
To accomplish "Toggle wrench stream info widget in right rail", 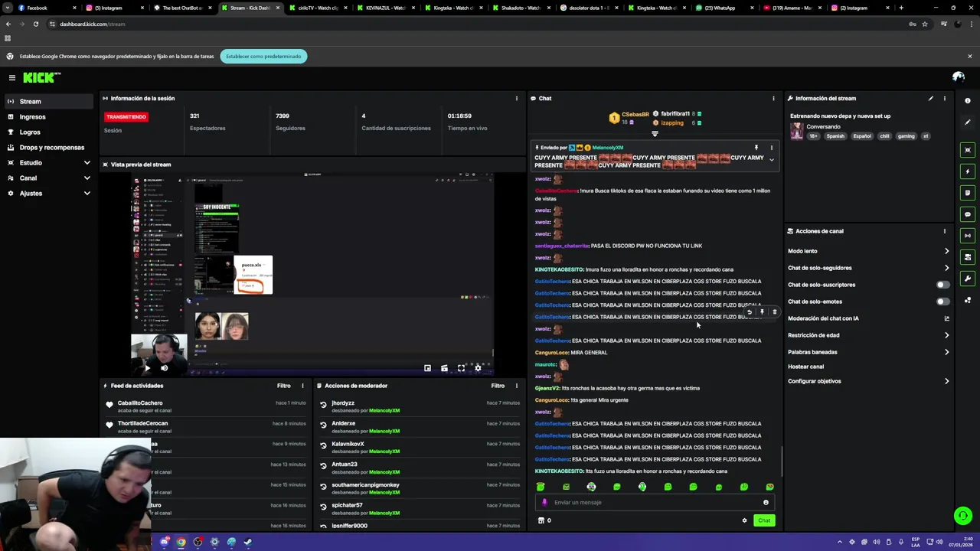I will point(968,279).
